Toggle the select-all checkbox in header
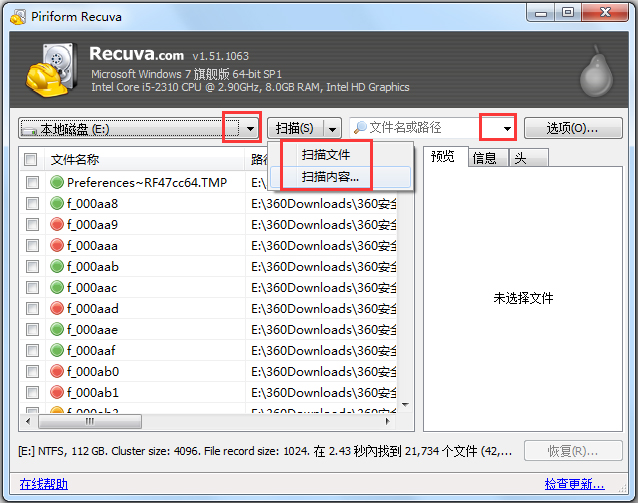 pos(32,160)
